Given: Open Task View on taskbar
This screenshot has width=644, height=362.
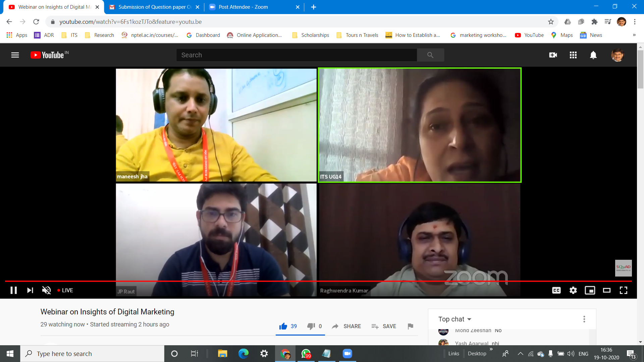Looking at the screenshot, I should click(195, 354).
